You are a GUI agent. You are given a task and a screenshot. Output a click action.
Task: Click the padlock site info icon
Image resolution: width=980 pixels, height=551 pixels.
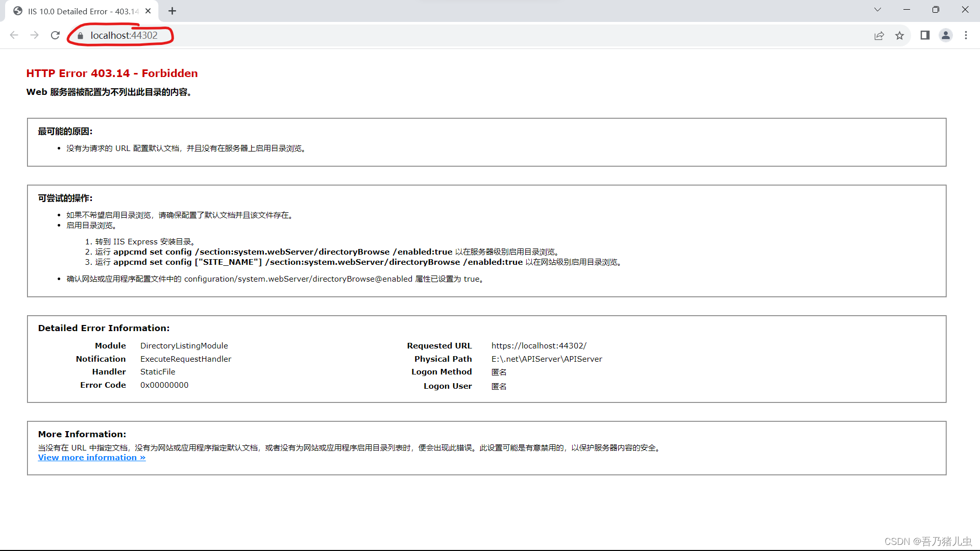point(80,36)
